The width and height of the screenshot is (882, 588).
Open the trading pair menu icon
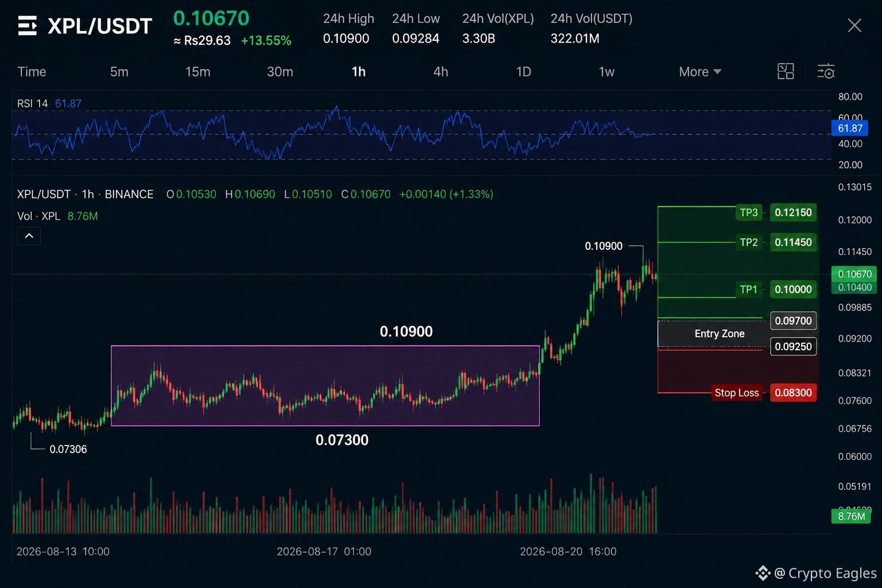tap(27, 26)
